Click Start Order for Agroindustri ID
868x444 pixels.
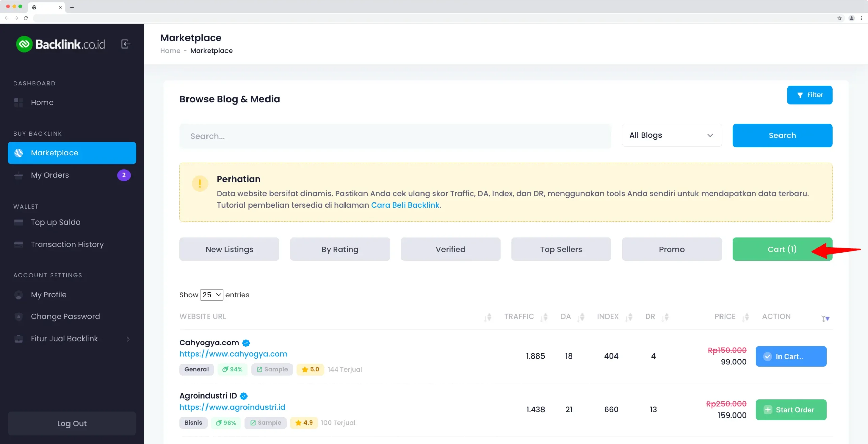791,410
